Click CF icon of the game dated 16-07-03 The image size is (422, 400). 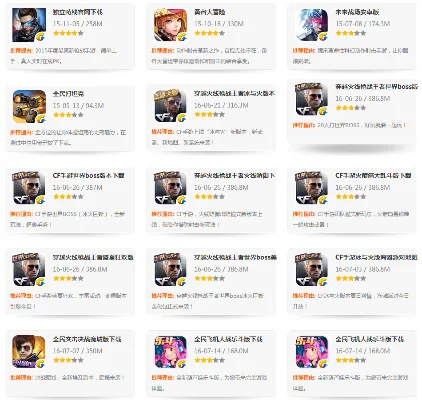(x=312, y=270)
